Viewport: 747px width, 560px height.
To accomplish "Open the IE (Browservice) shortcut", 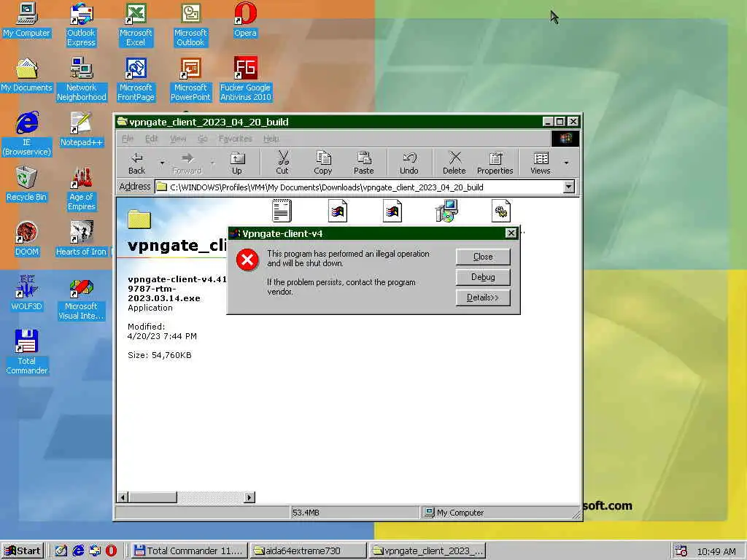I will pyautogui.click(x=27, y=134).
